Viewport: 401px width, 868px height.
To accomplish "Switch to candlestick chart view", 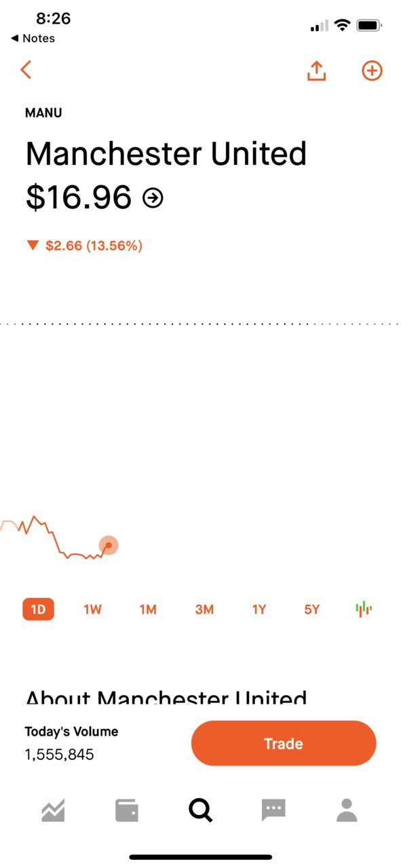I will (x=364, y=609).
